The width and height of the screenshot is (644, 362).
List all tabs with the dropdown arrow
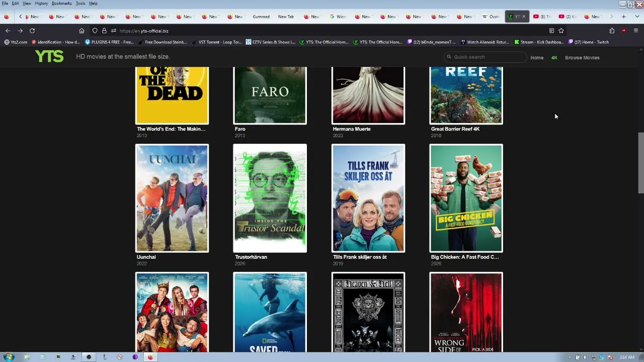click(x=636, y=17)
